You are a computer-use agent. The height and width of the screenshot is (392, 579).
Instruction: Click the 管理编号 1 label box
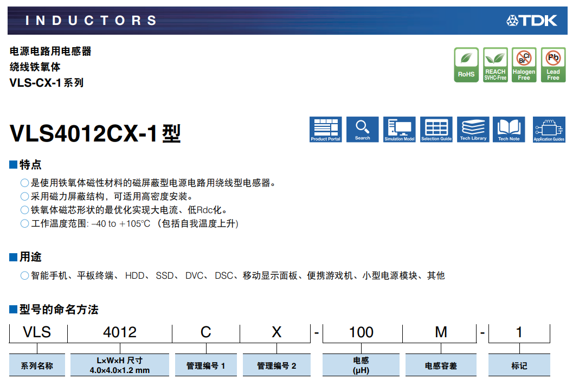[205, 365]
